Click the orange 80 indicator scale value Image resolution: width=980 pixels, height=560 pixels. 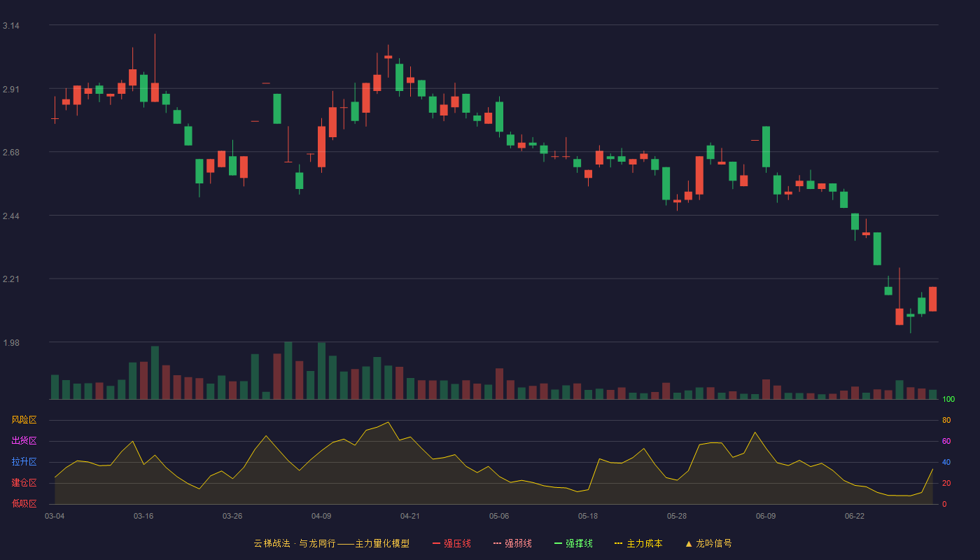tap(946, 420)
